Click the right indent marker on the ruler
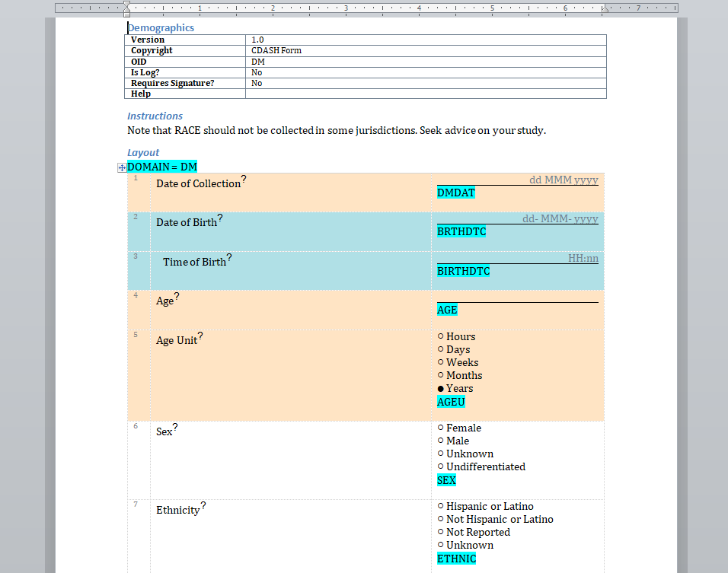 click(x=605, y=9)
